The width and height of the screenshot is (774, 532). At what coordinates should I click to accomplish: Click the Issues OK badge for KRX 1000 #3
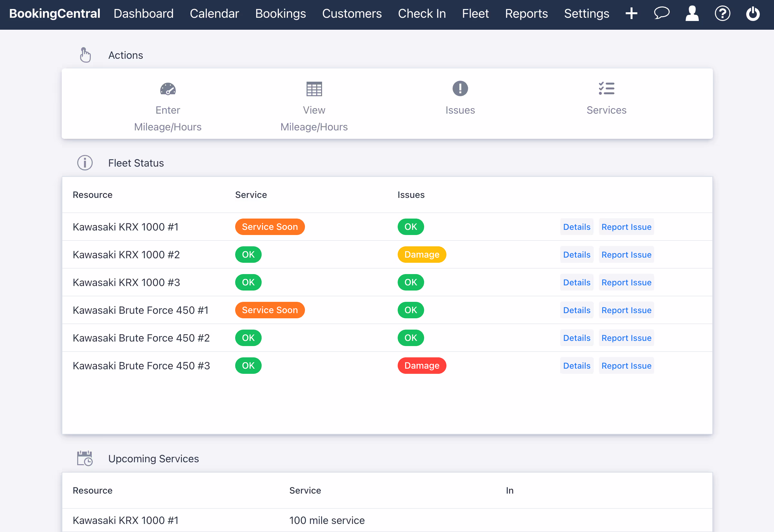click(x=411, y=282)
